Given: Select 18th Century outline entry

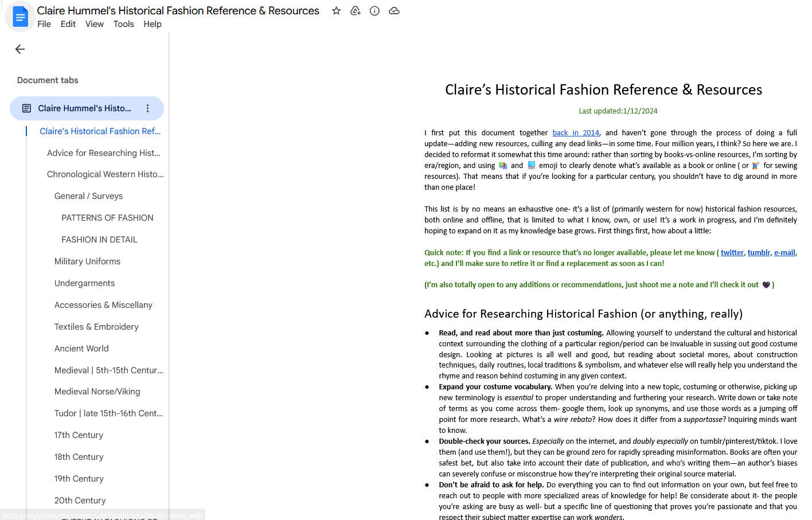Looking at the screenshot, I should [79, 457].
